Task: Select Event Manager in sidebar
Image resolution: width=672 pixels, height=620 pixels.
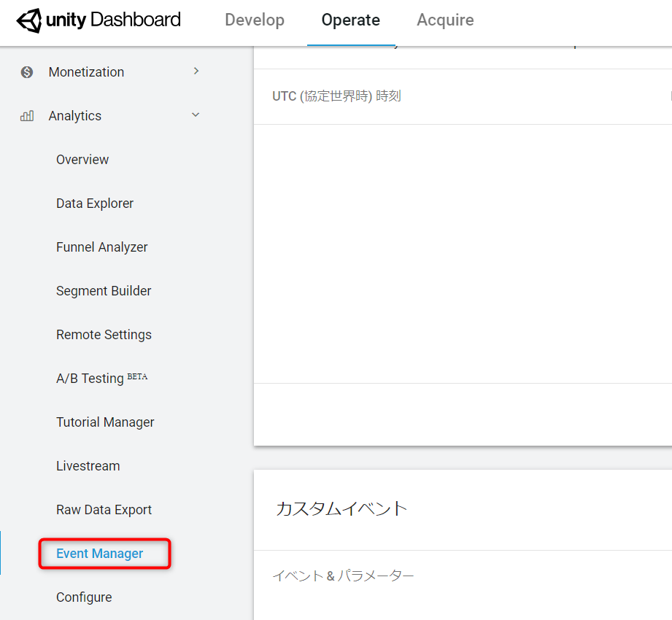Action: (x=99, y=553)
